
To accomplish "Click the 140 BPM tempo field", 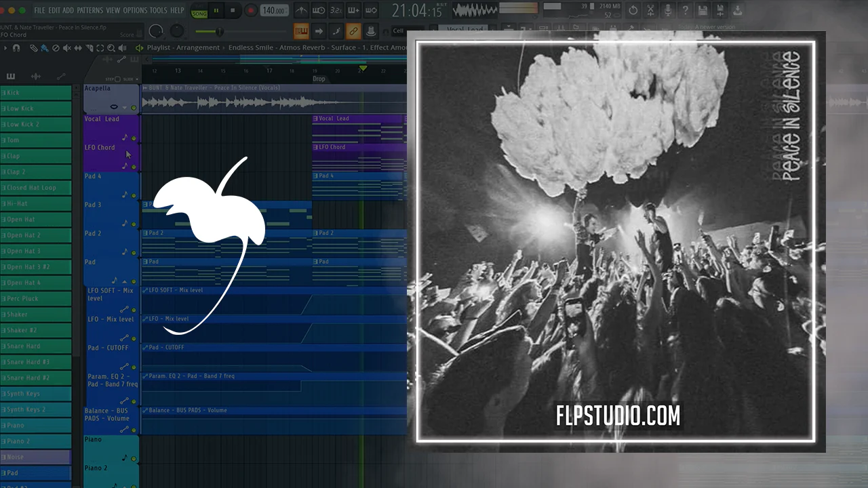I will [x=274, y=11].
